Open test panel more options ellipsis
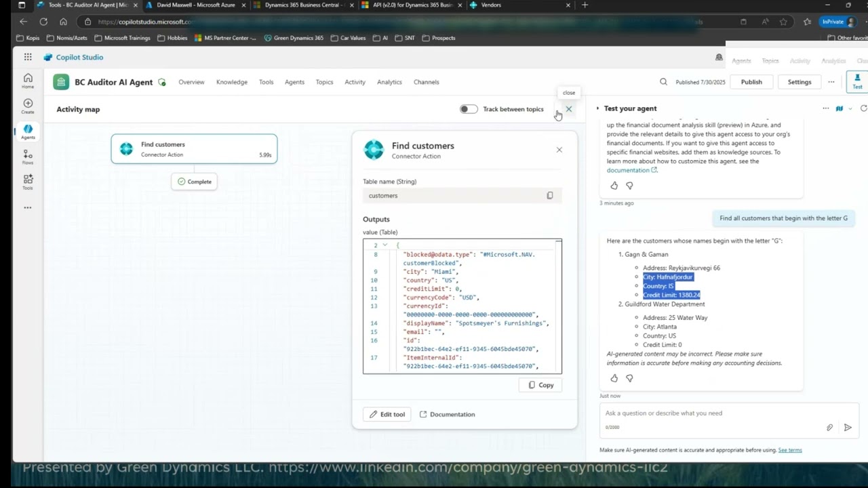 pyautogui.click(x=825, y=108)
